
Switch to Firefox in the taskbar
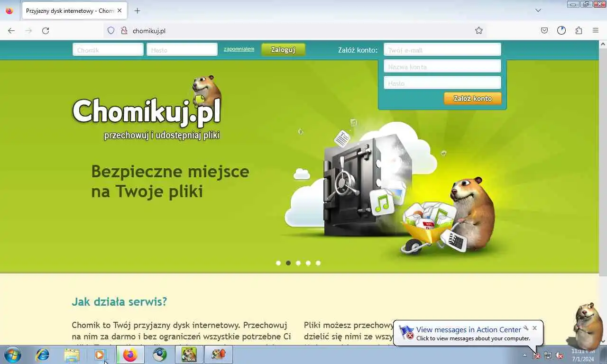pos(130,355)
